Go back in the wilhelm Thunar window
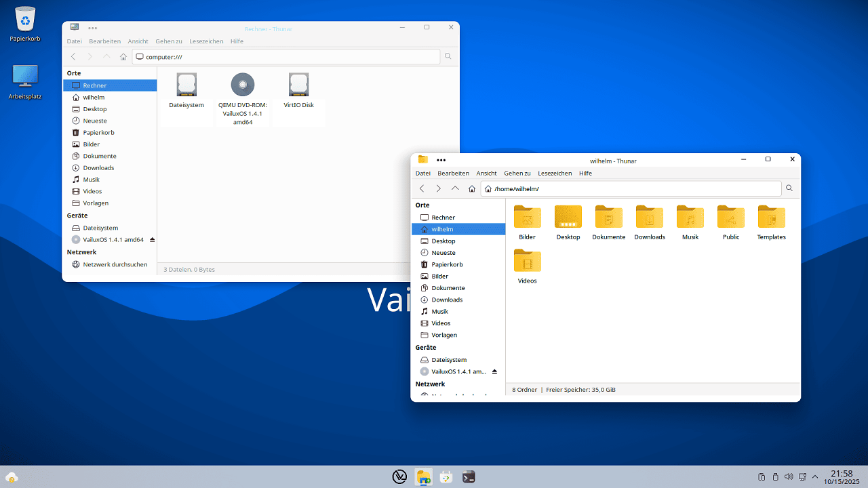The width and height of the screenshot is (868, 488). point(422,188)
